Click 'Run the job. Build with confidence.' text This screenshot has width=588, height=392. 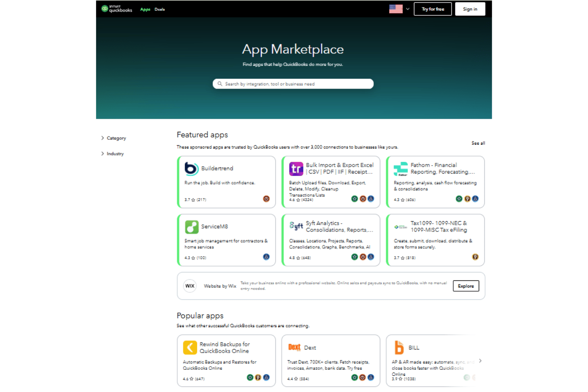(220, 183)
